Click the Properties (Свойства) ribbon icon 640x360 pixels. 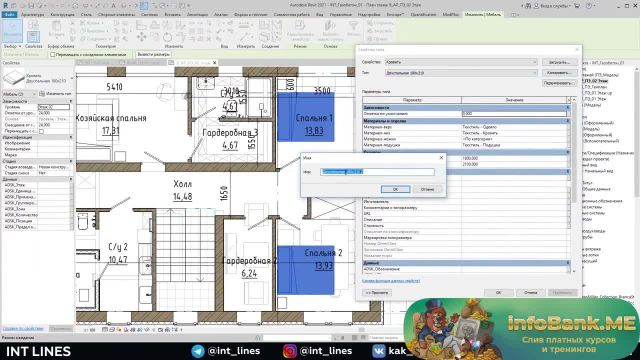[x=33, y=36]
